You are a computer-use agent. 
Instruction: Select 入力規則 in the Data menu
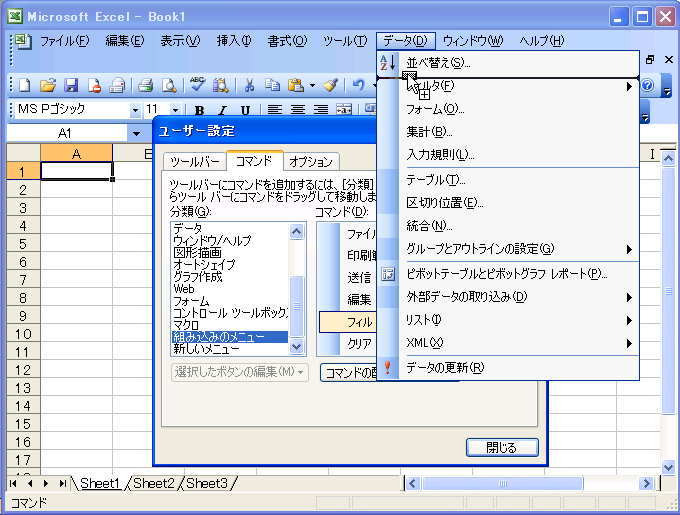pos(508,155)
